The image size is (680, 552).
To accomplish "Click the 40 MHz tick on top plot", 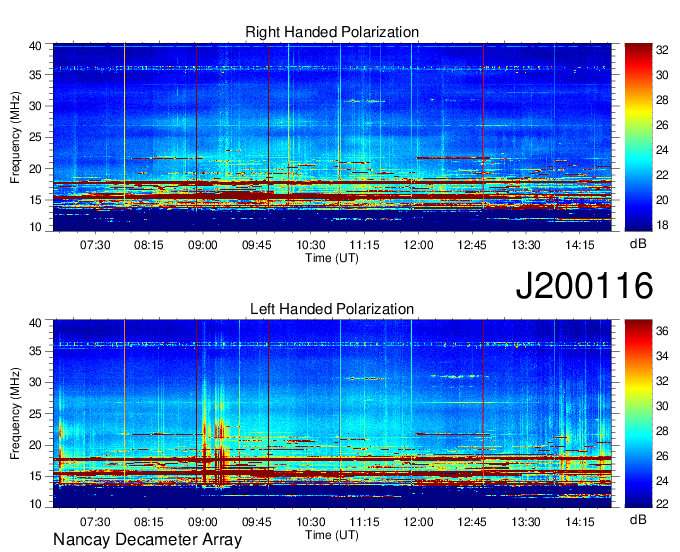I will [35, 46].
